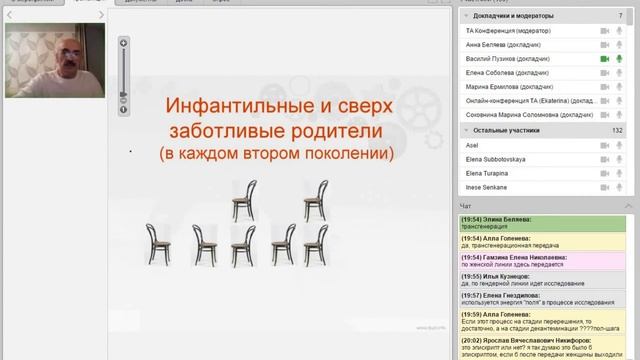This screenshot has width=640, height=360.
Task: Select participant Inese Senkane
Action: click(486, 187)
